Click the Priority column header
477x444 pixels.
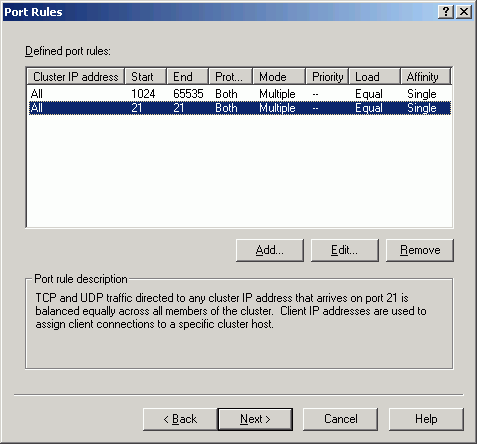[x=327, y=77]
